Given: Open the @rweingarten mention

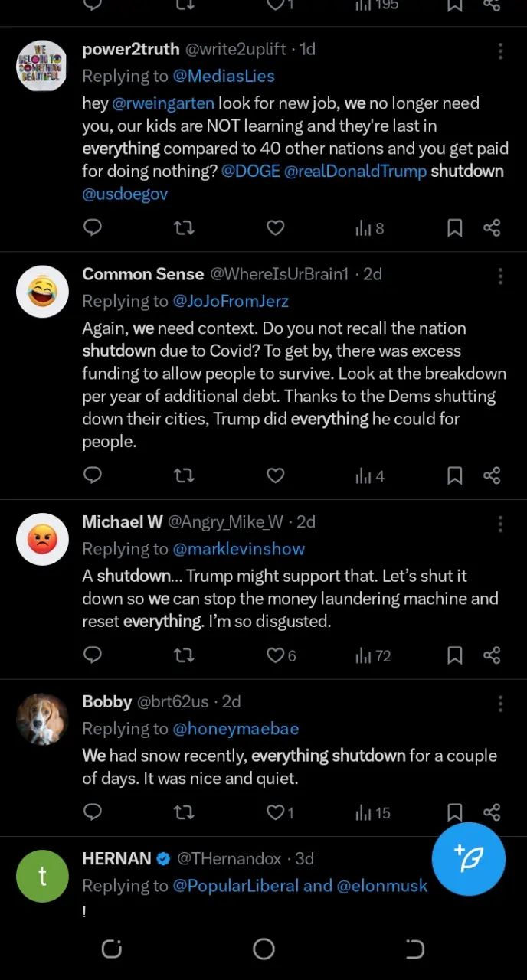Looking at the screenshot, I should tap(163, 103).
